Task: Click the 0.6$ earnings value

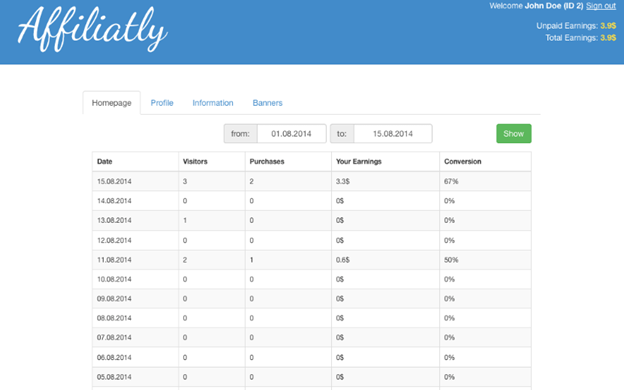Action: point(343,260)
